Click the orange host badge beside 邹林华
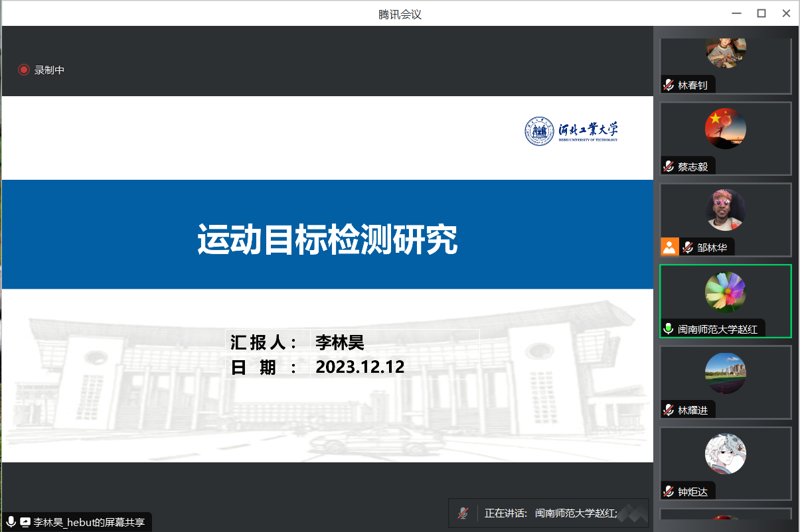The height and width of the screenshot is (532, 800). 669,247
